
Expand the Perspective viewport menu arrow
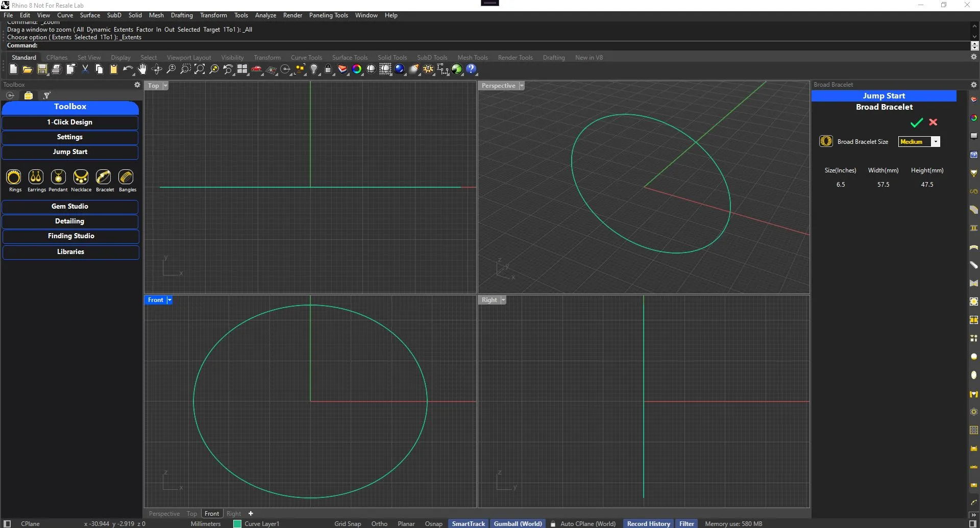coord(522,86)
